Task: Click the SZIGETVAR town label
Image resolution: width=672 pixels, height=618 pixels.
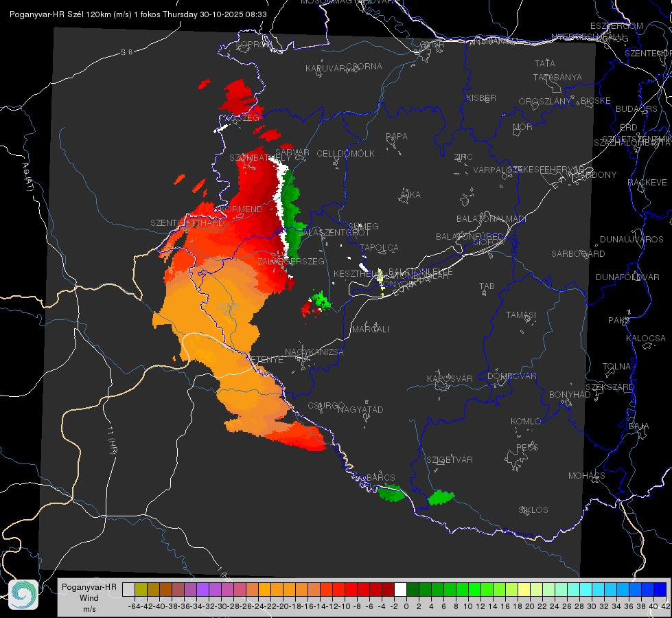Action: (x=449, y=459)
